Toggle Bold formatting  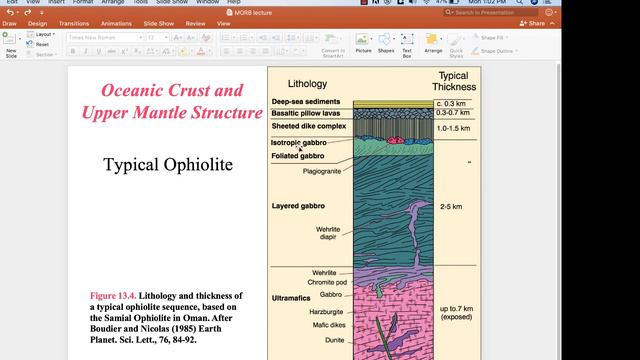click(73, 51)
